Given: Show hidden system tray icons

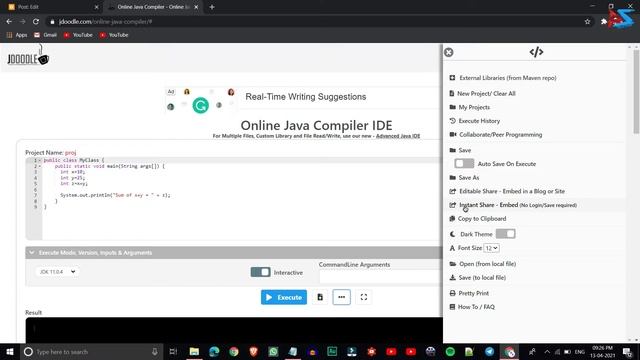Looking at the screenshot, I should click(x=547, y=351).
